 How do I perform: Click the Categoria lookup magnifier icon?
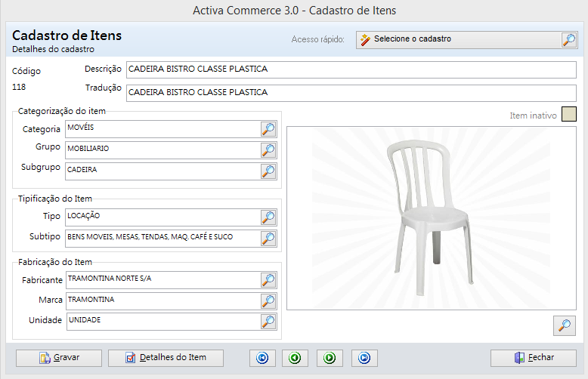[x=268, y=129]
